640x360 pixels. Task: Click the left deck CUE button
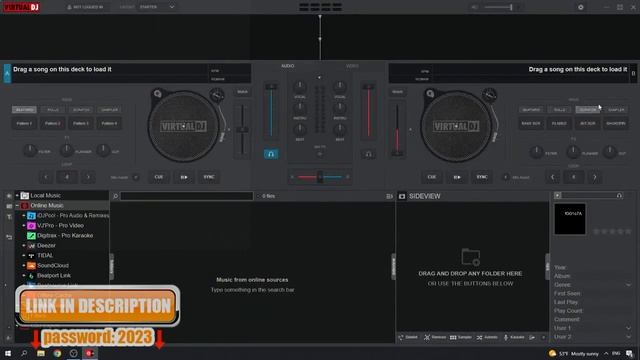[x=159, y=177]
